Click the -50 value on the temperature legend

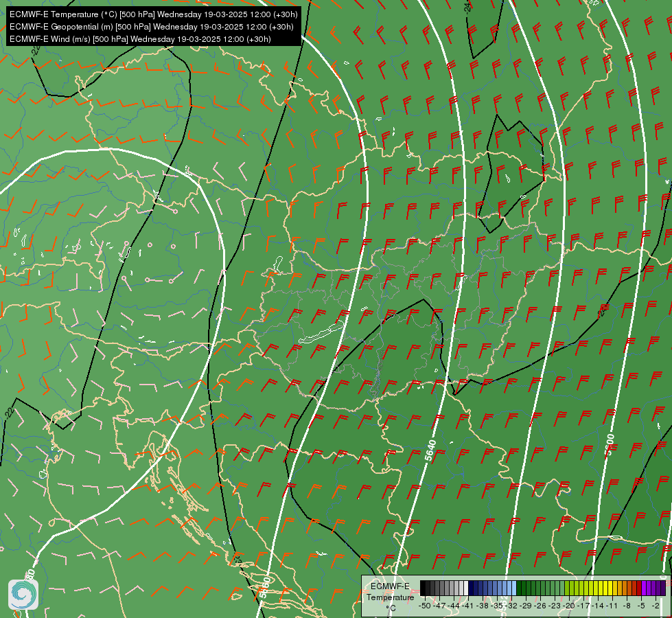[425, 606]
